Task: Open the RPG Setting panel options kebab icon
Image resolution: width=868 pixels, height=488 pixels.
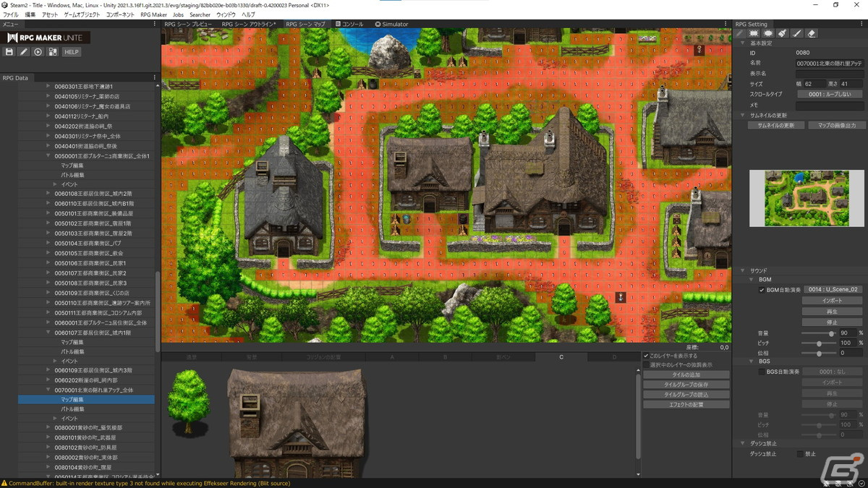Action: coord(861,24)
